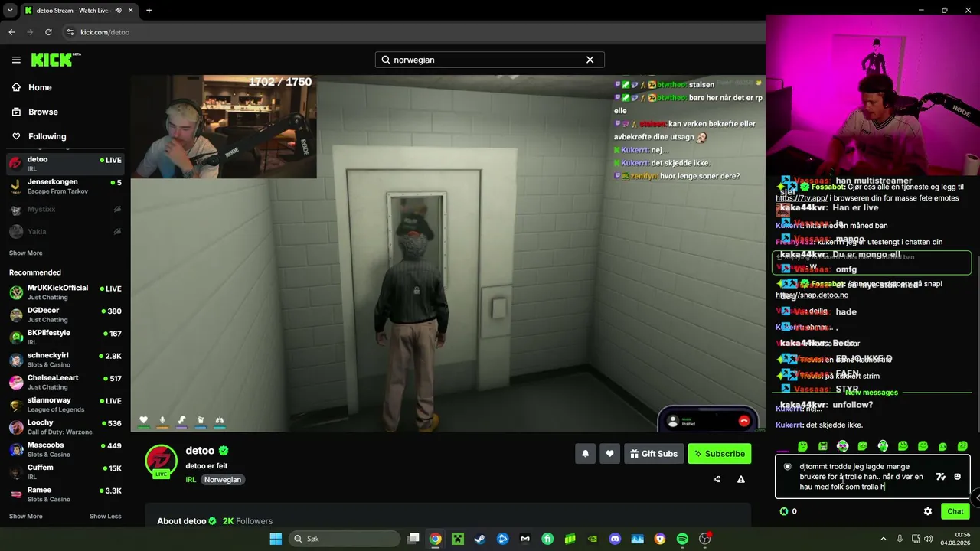
Task: Click the kick.com/detoo address bar
Action: [x=413, y=32]
